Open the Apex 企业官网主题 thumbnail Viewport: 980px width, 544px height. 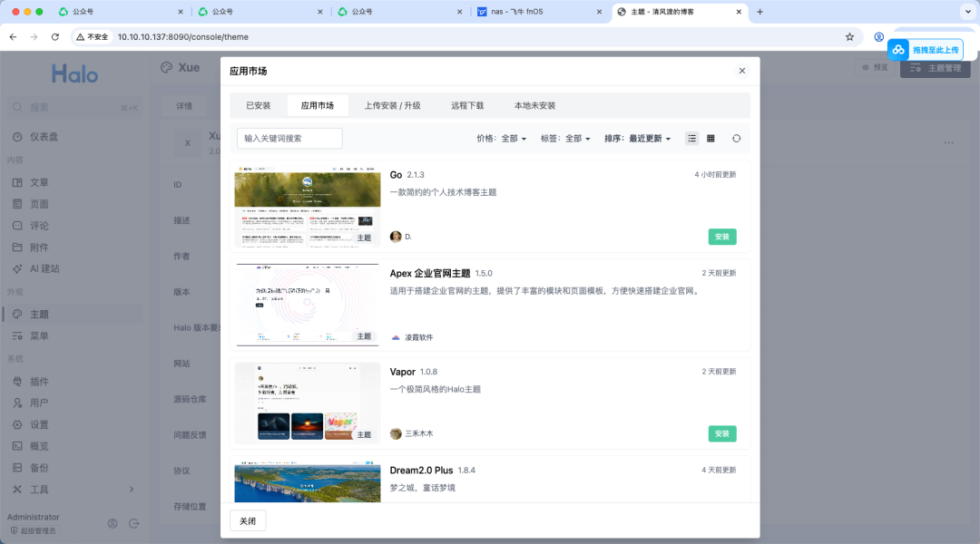308,306
